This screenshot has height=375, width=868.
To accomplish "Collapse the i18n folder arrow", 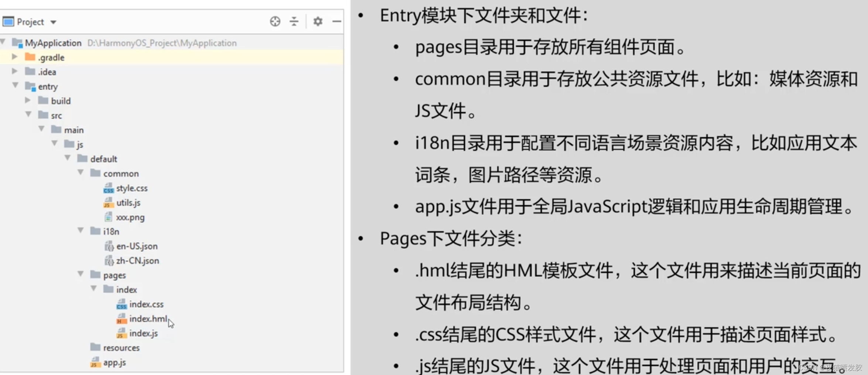I will 80,231.
